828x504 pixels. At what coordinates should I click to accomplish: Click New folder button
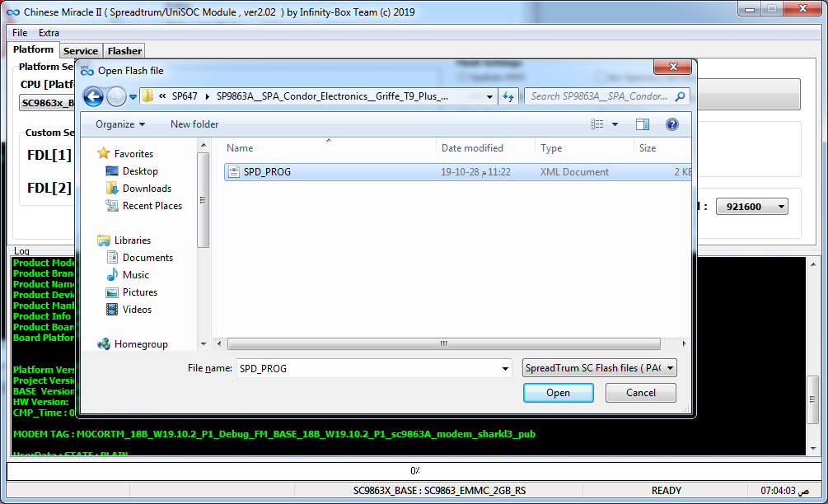pyautogui.click(x=194, y=124)
